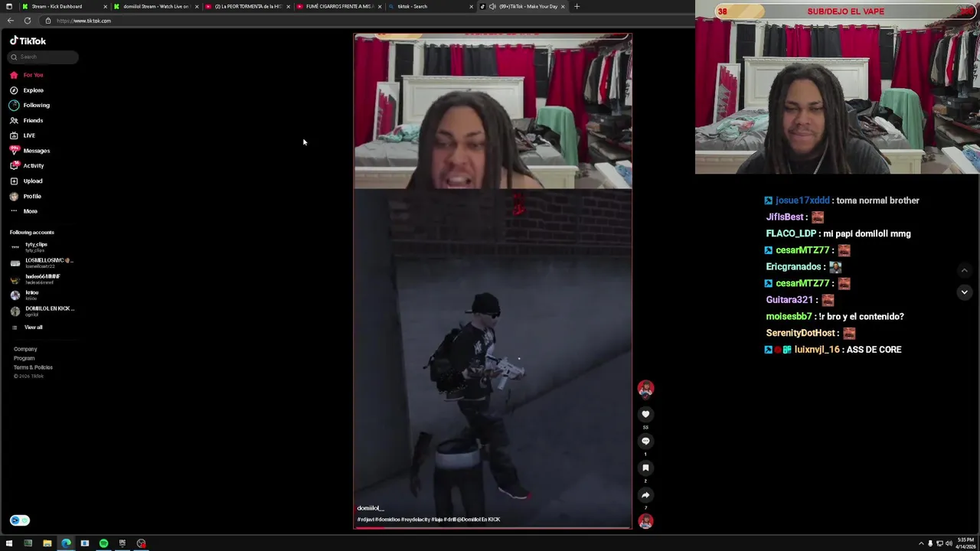The height and width of the screenshot is (551, 980).
Task: Open File Explorer from taskbar
Action: click(47, 543)
